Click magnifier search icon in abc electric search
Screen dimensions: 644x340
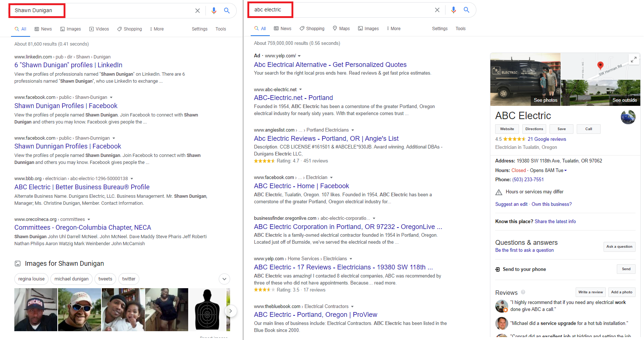[466, 10]
